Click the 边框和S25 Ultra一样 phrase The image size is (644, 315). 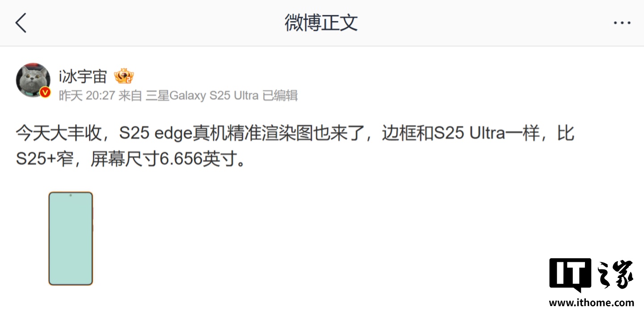tap(461, 134)
